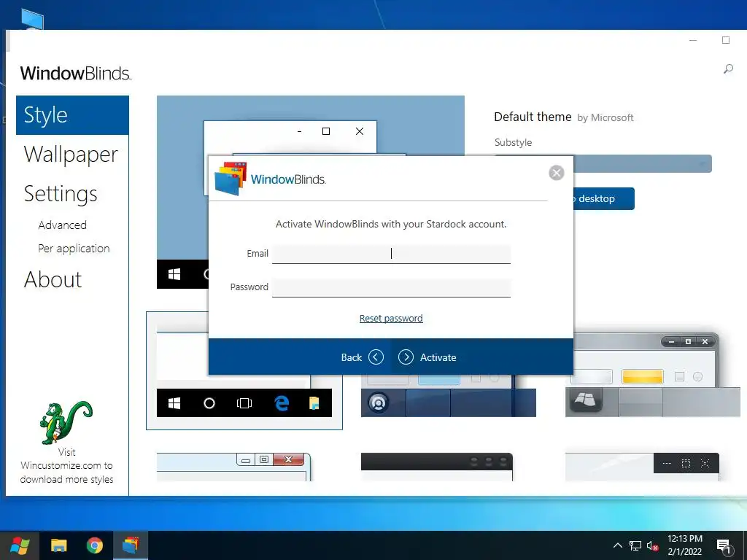747x560 pixels.
Task: Launch Google Chrome from the taskbar
Action: 95,545
